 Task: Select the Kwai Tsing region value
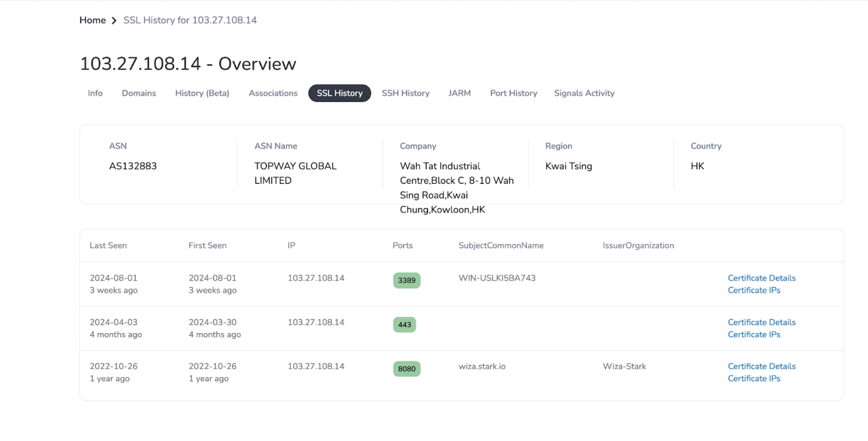[569, 166]
